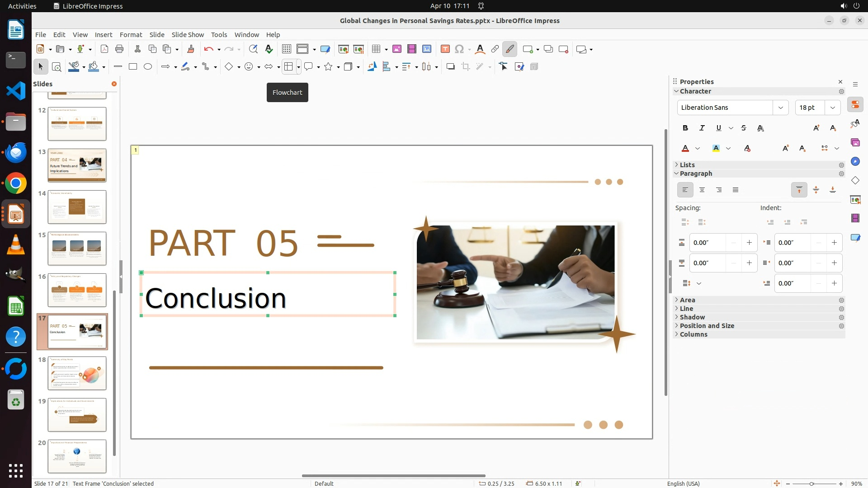
Task: Open the Slide Show menu
Action: pyautogui.click(x=188, y=35)
